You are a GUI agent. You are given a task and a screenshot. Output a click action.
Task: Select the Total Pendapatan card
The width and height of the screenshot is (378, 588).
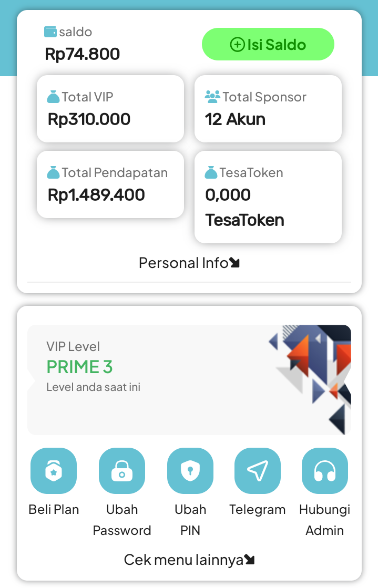click(110, 184)
